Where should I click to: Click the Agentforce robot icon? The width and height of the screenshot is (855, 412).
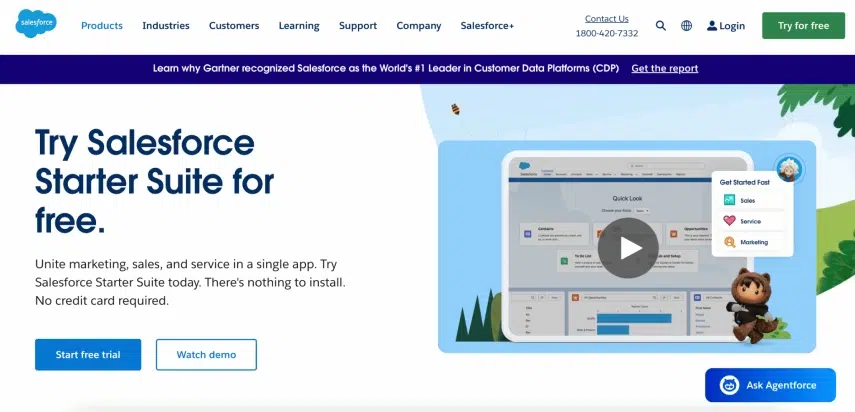(x=729, y=385)
